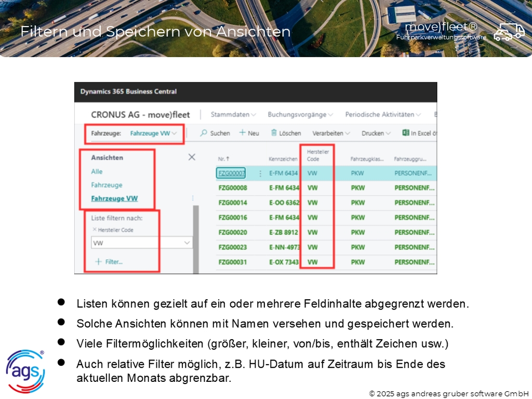This screenshot has height=399, width=532.
Task: Select the Fahrzeuge VW view link
Action: [114, 198]
